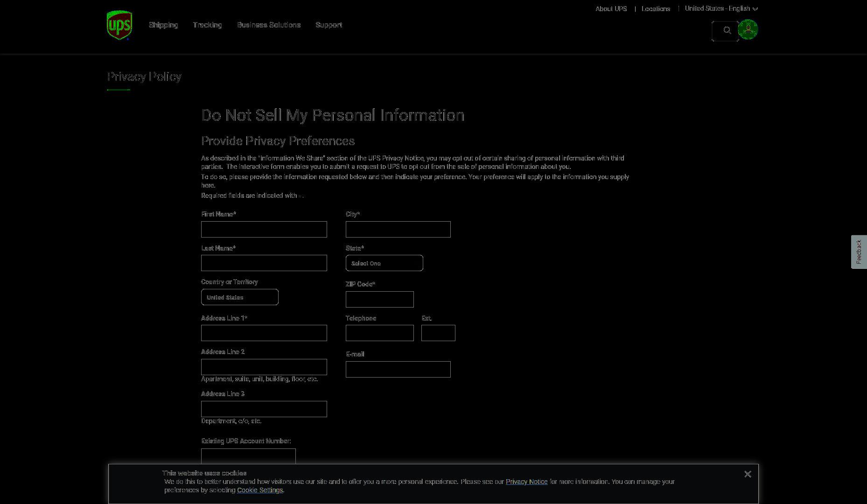Open the Tracking menu
The width and height of the screenshot is (867, 504).
pos(207,25)
